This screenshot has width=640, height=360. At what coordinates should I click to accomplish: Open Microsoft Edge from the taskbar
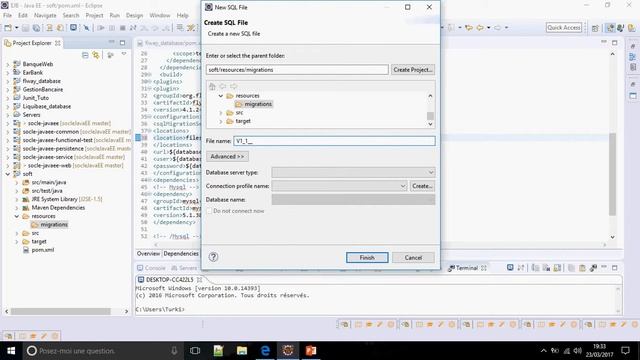[265, 351]
